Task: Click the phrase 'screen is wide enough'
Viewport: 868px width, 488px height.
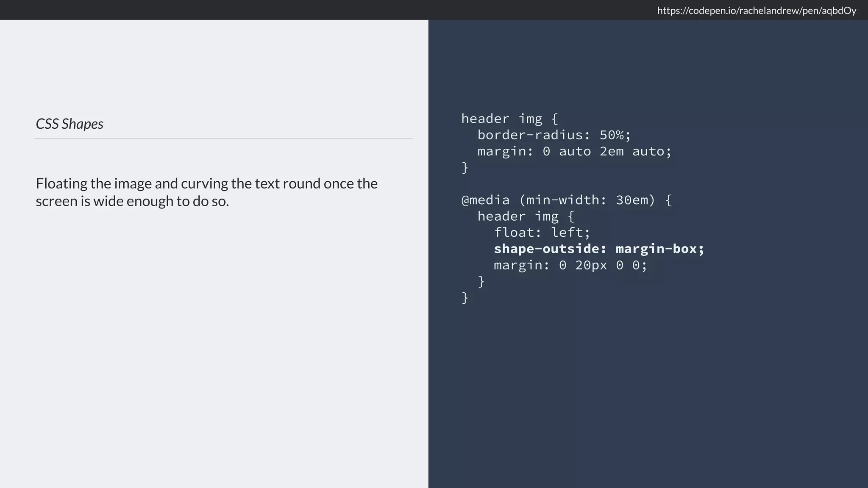Action: (x=104, y=201)
